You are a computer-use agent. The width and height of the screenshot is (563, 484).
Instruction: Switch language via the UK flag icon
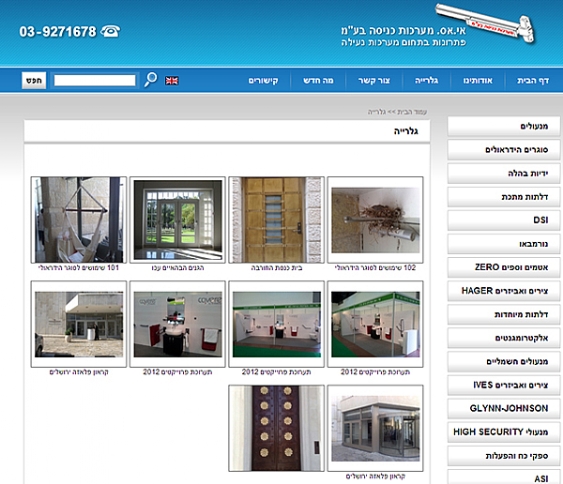pos(172,81)
